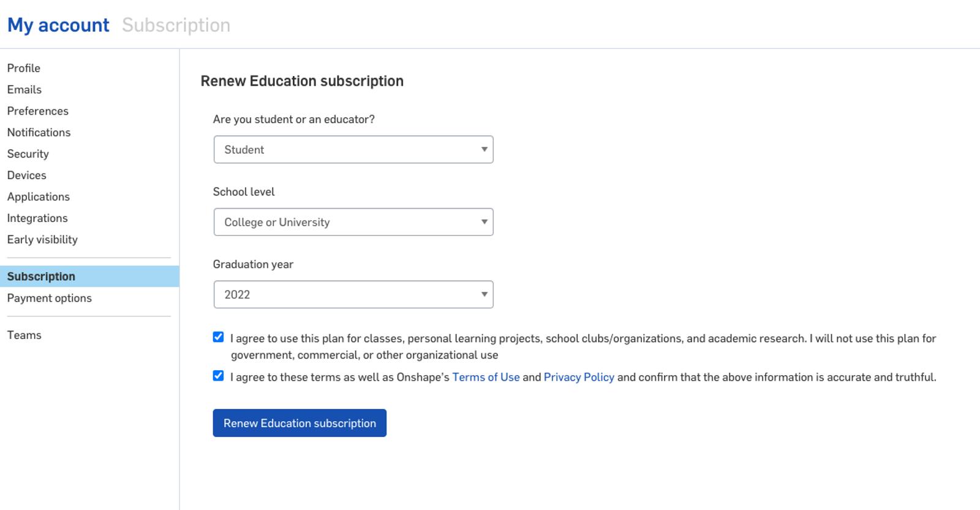Open the Emails settings page
The height and width of the screenshot is (510, 980).
(24, 89)
